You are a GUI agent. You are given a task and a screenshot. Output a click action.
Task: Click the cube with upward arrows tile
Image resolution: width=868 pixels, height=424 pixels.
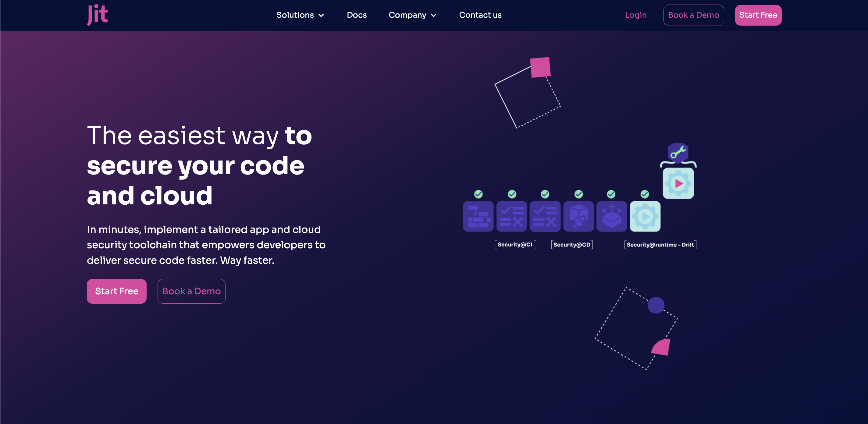pyautogui.click(x=611, y=216)
